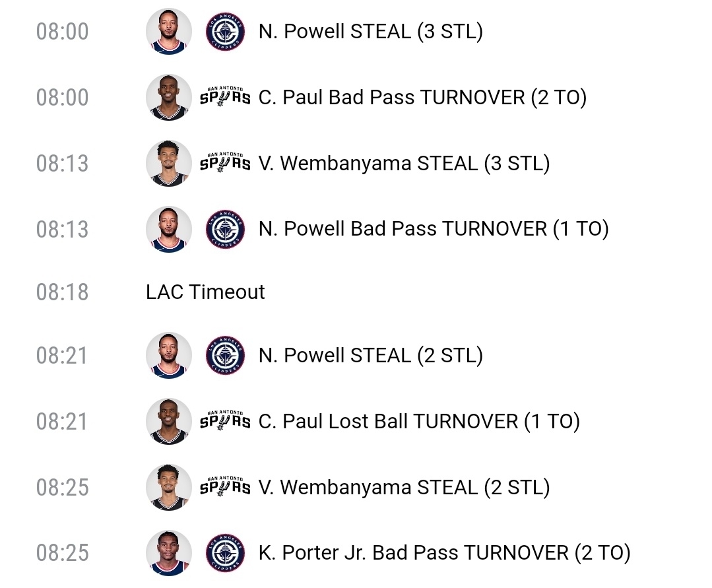Image resolution: width=712 pixels, height=588 pixels.
Task: Tap the Spurs logo beside Wembanyama's 3 STL steal
Action: [225, 163]
